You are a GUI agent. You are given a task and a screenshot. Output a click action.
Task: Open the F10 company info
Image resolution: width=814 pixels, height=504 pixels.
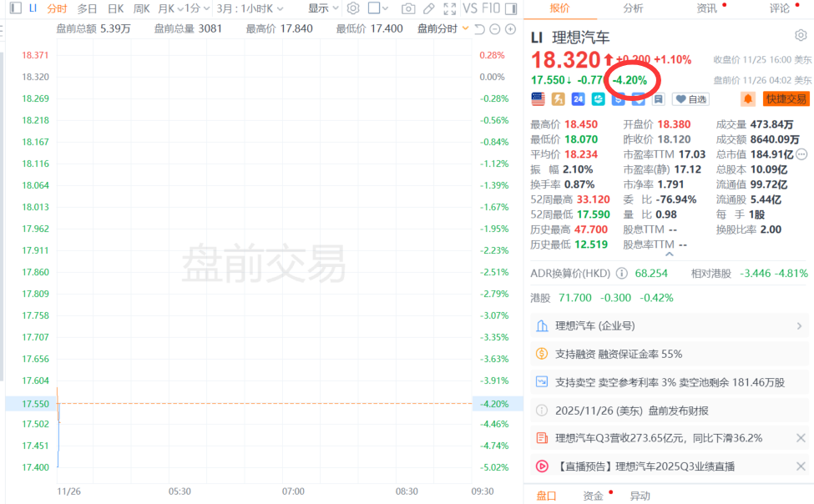(491, 8)
